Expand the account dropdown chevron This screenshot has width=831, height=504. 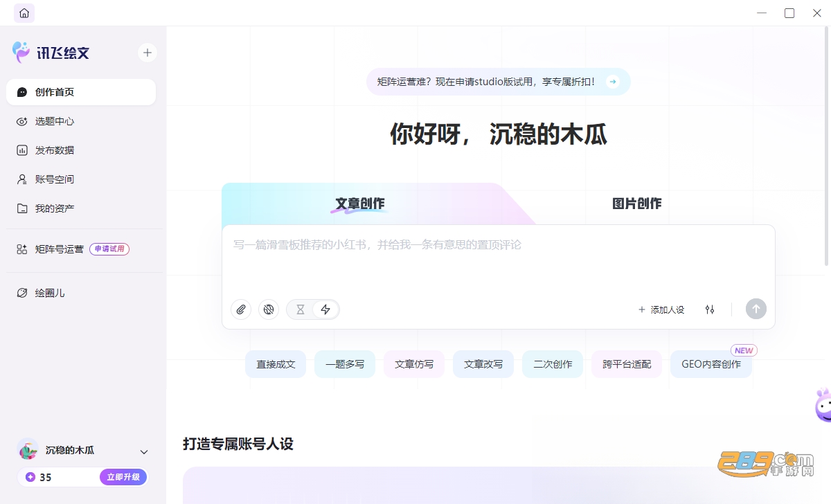144,452
